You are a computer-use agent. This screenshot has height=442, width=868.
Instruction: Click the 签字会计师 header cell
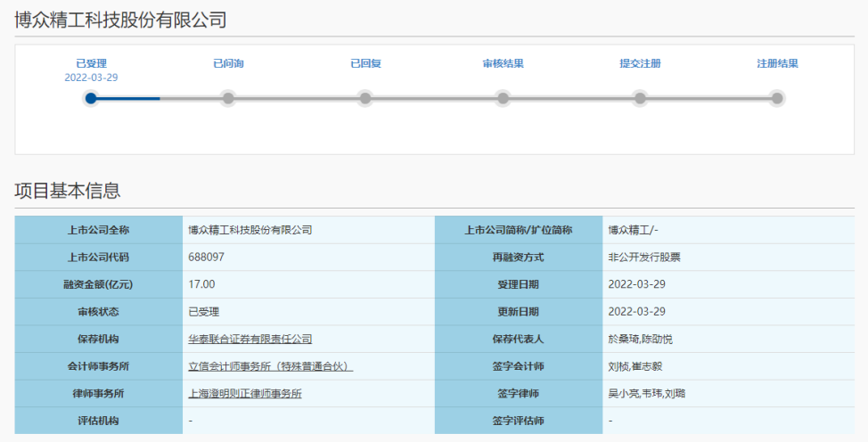(519, 366)
